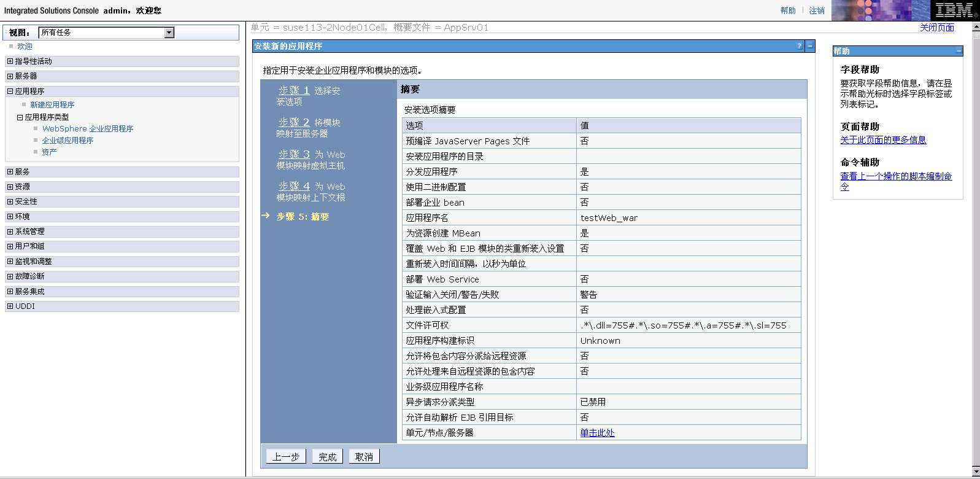This screenshot has width=980, height=479.
Task: Click 取消 button
Action: [x=365, y=457]
